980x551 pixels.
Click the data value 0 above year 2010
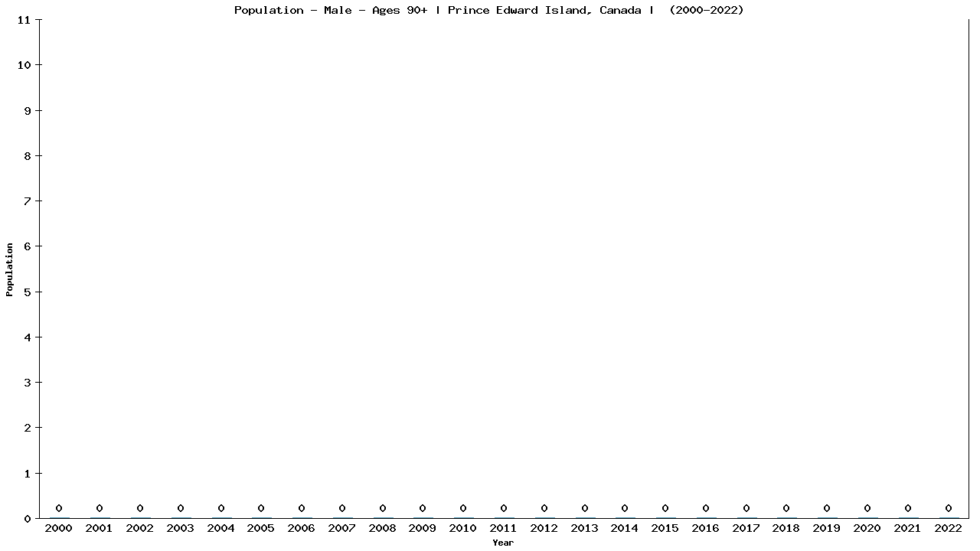coord(463,508)
